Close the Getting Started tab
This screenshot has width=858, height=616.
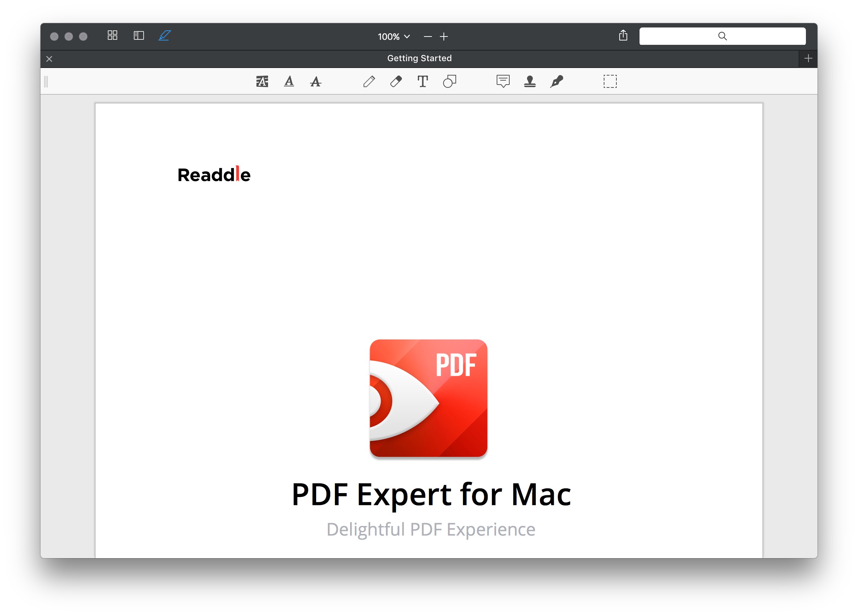(x=49, y=59)
